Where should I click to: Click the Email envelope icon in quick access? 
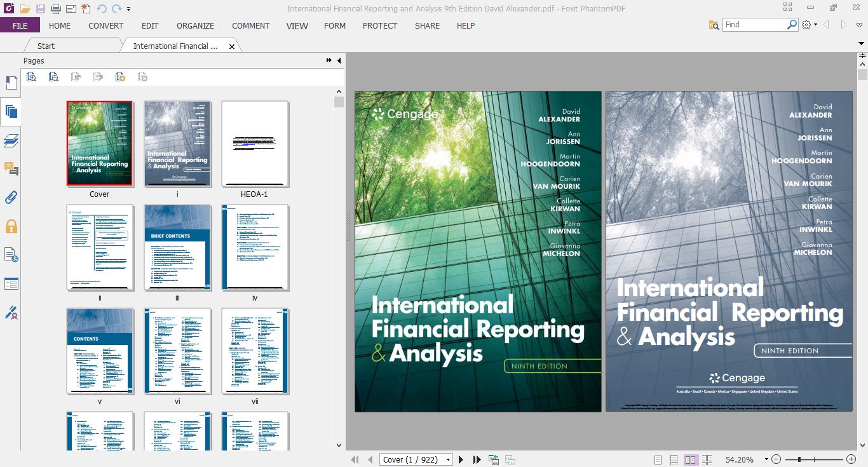click(x=71, y=9)
